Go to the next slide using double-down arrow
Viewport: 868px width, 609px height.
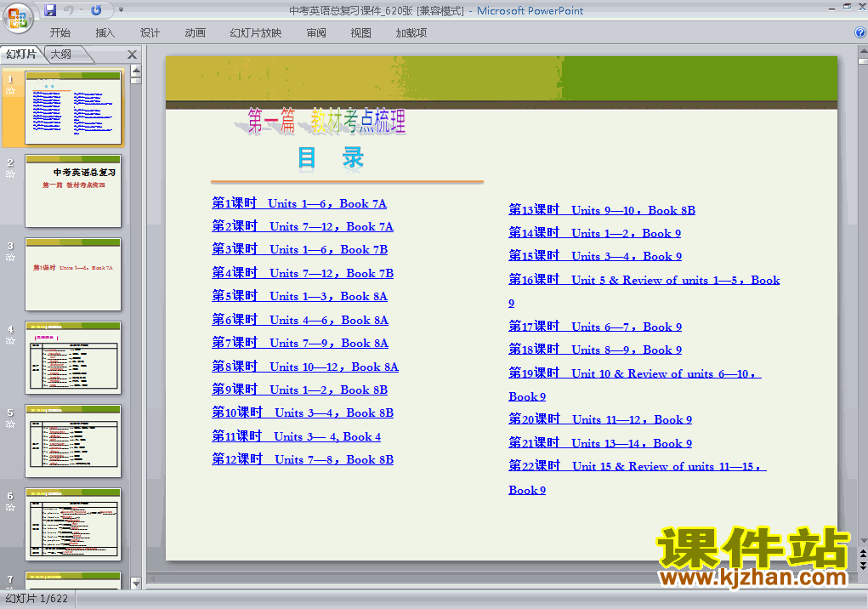click(863, 565)
